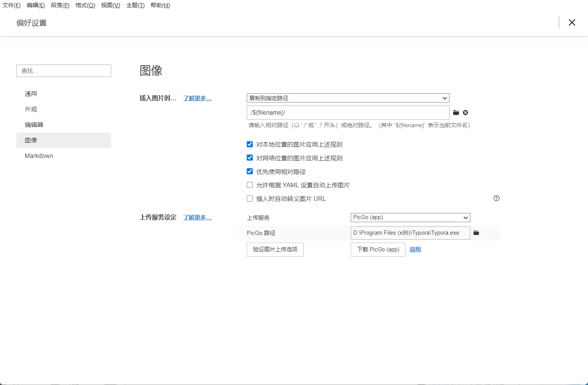Uncheck apply rules to network images

pyautogui.click(x=250, y=158)
